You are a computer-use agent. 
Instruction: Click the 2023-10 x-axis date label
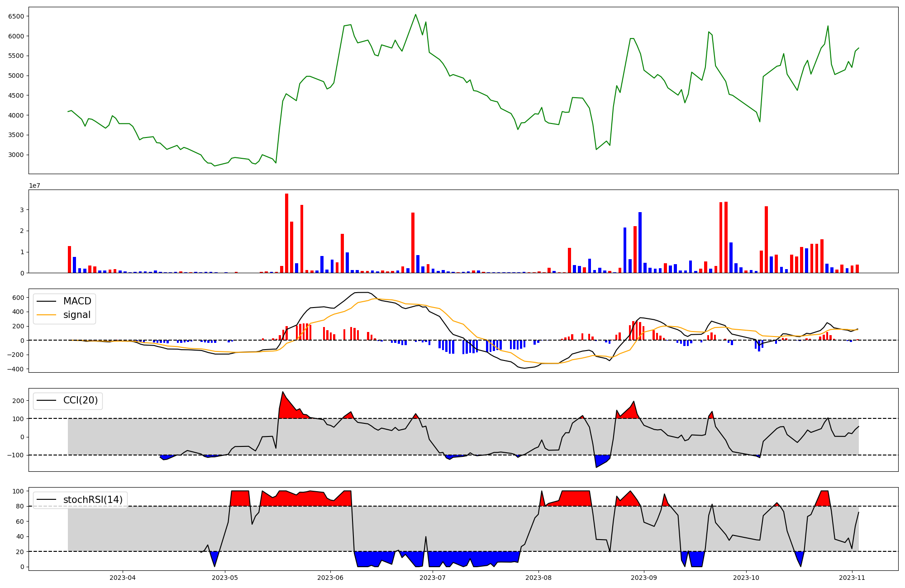746,578
